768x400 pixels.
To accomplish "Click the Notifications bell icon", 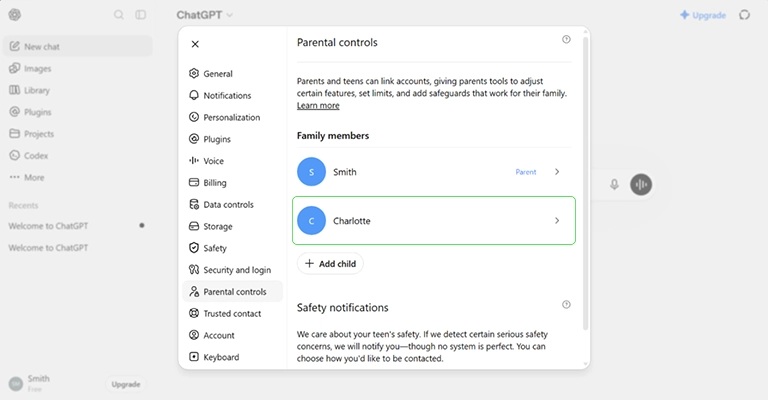I will [x=194, y=95].
